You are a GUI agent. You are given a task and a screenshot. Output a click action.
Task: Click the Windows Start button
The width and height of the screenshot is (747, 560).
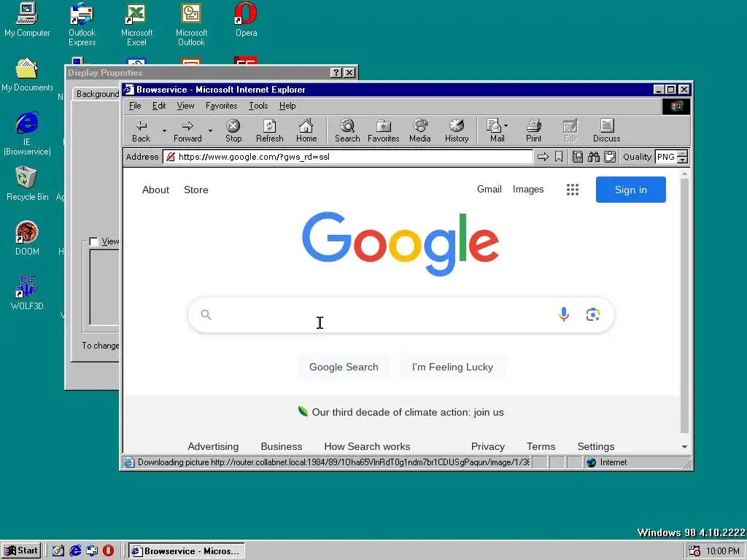point(21,551)
